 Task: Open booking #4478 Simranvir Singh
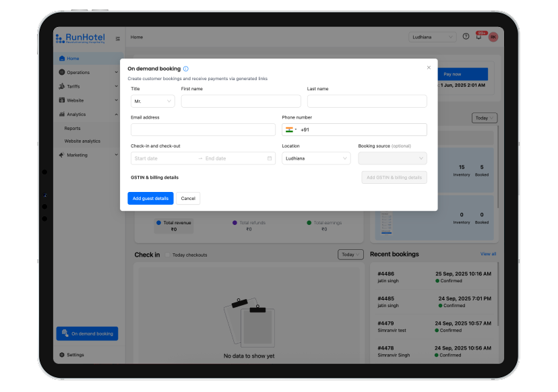point(434,352)
